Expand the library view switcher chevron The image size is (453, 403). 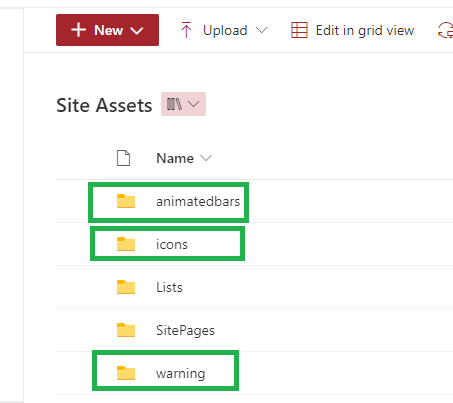pos(194,104)
